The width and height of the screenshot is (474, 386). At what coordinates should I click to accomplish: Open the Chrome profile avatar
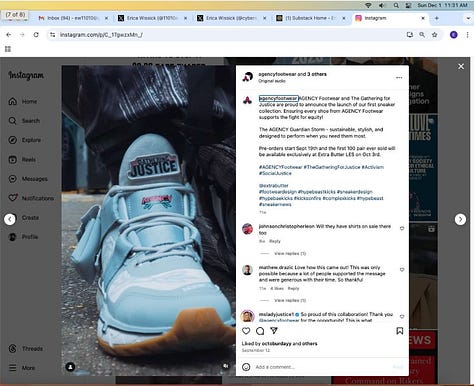(x=453, y=35)
